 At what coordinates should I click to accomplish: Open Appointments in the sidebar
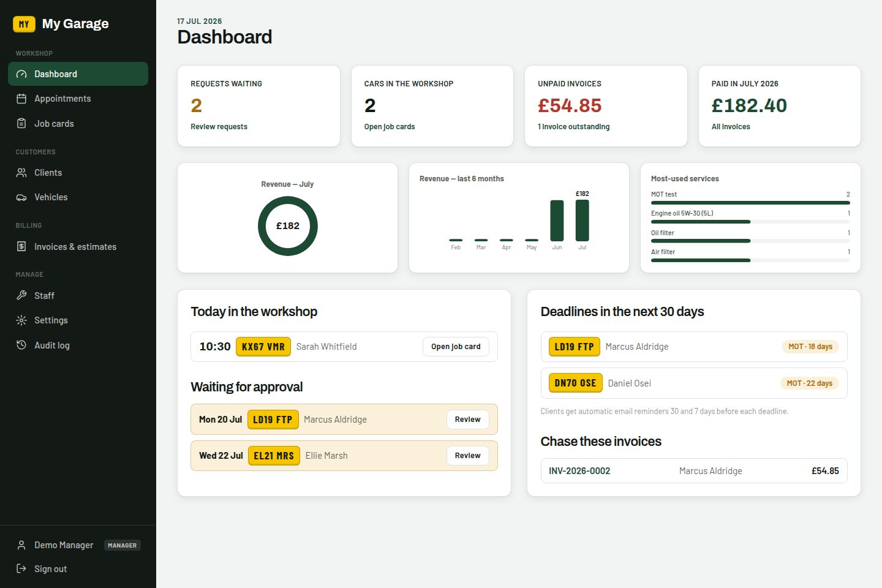point(78,99)
